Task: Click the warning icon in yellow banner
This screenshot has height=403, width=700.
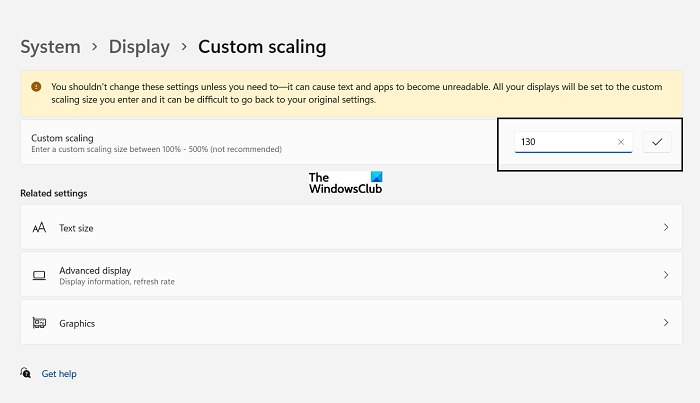Action: (36, 87)
